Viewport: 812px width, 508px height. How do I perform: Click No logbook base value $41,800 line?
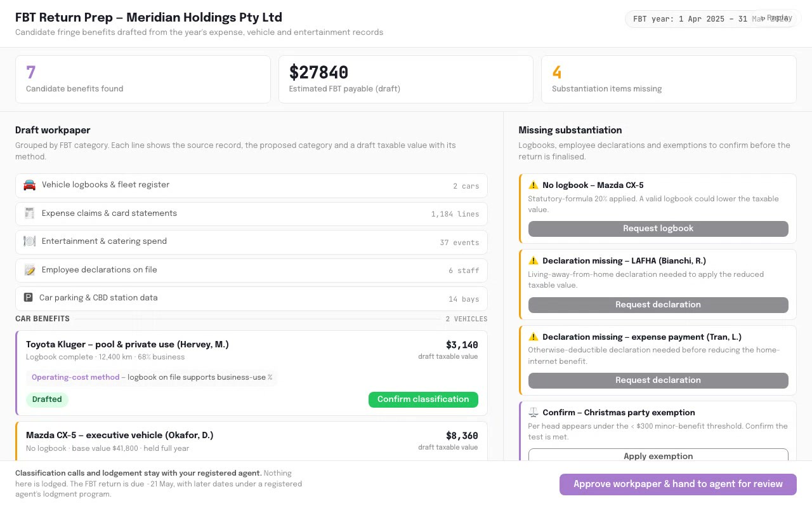108,448
